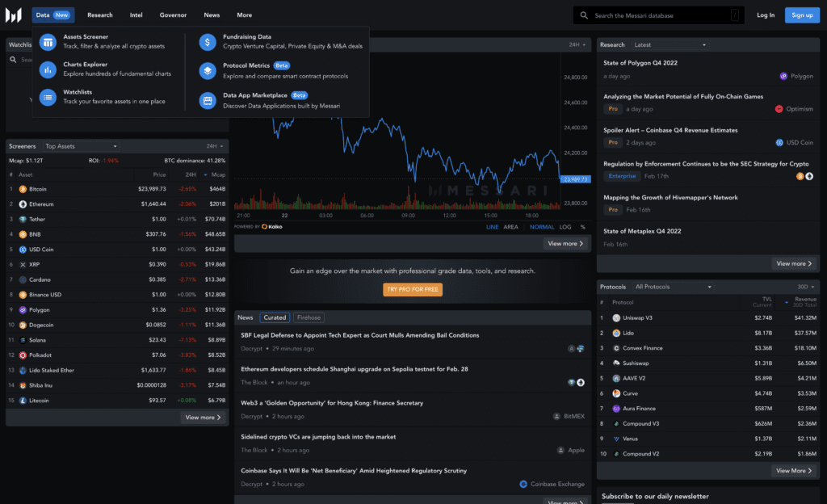The height and width of the screenshot is (504, 827).
Task: Open the More menu
Action: coord(244,15)
